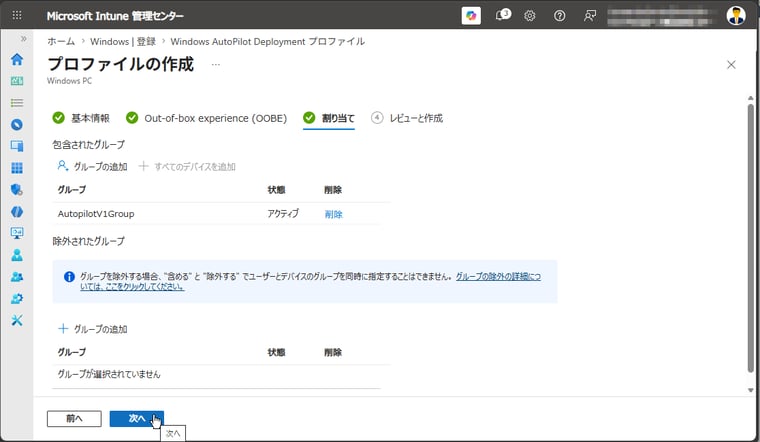The height and width of the screenshot is (442, 760).
Task: Open Tenant administration icon in sidebar
Action: [17, 299]
